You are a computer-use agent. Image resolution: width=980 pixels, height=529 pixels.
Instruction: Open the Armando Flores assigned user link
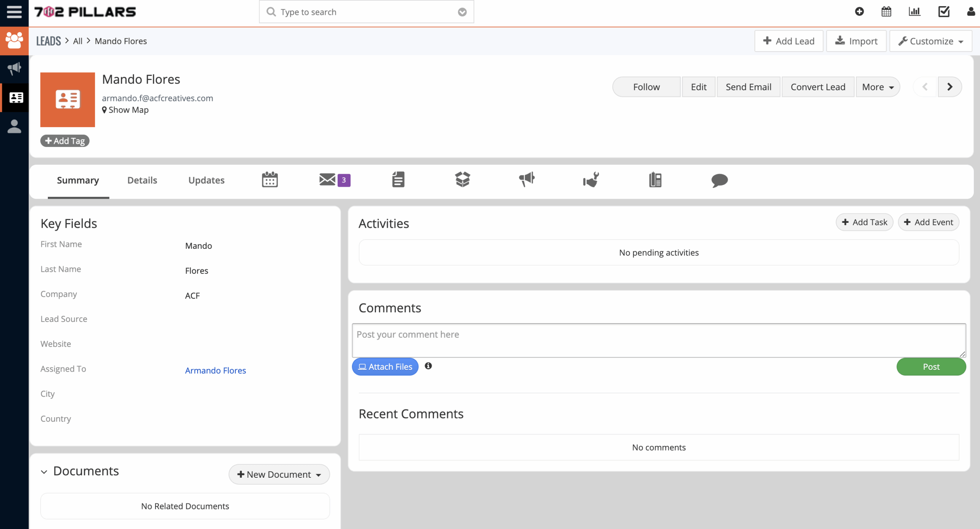coord(216,370)
